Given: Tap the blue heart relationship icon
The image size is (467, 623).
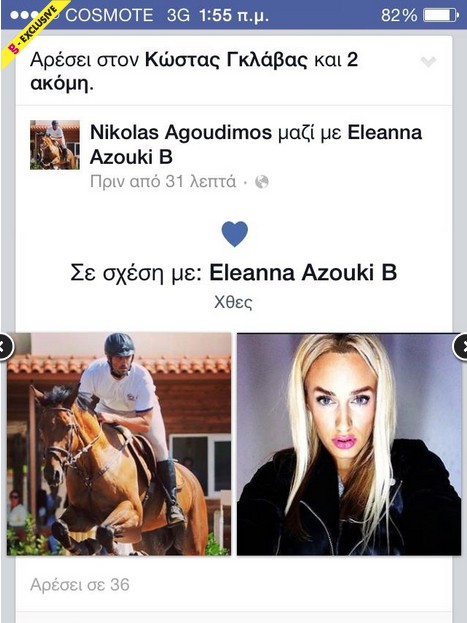Looking at the screenshot, I should 234,234.
